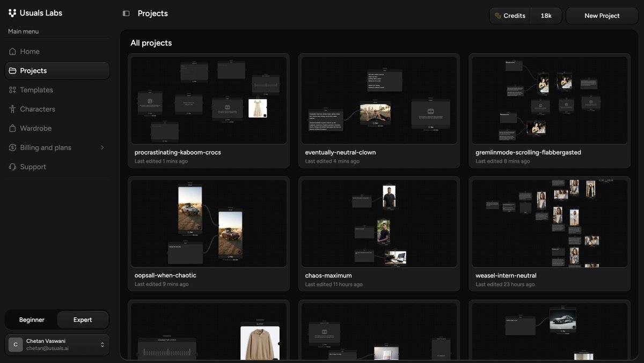Screen dimensions: 644x363
Task: Click the chetan@usuals.ai email text
Action: tap(47, 349)
